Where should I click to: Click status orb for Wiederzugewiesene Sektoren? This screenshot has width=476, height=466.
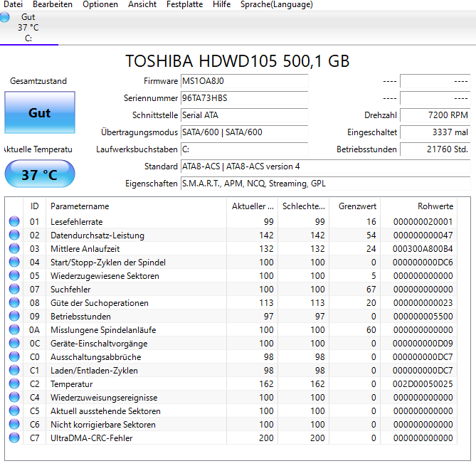[x=14, y=275]
